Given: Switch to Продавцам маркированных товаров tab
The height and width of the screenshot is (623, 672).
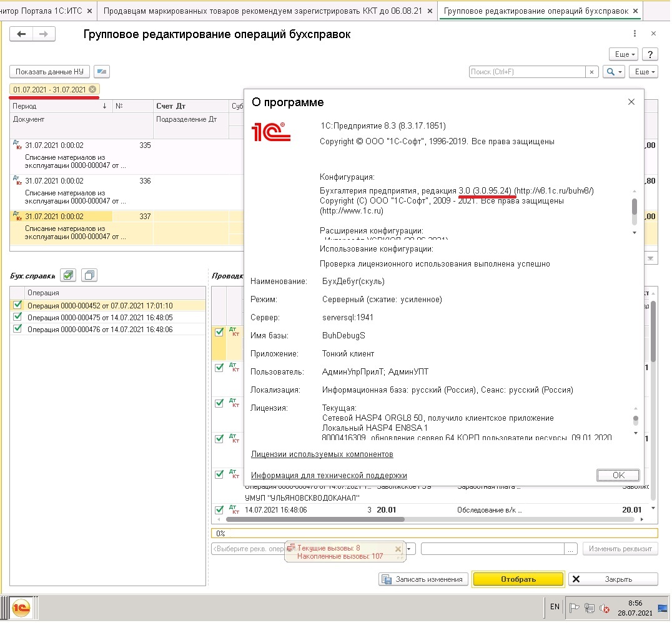Looking at the screenshot, I should tap(262, 11).
